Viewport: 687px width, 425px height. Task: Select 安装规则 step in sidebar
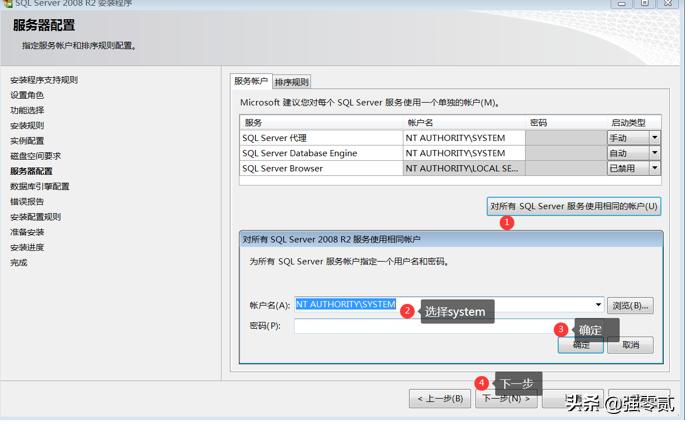[27, 126]
